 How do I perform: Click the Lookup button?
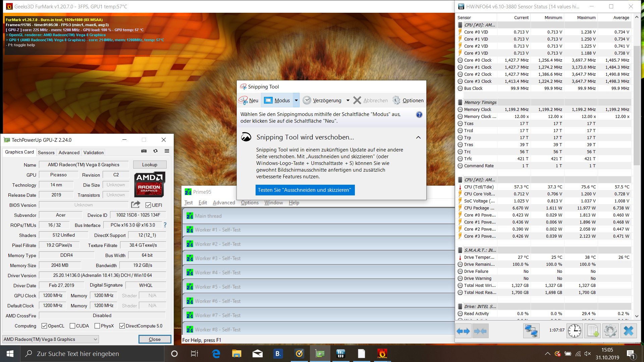click(x=150, y=165)
